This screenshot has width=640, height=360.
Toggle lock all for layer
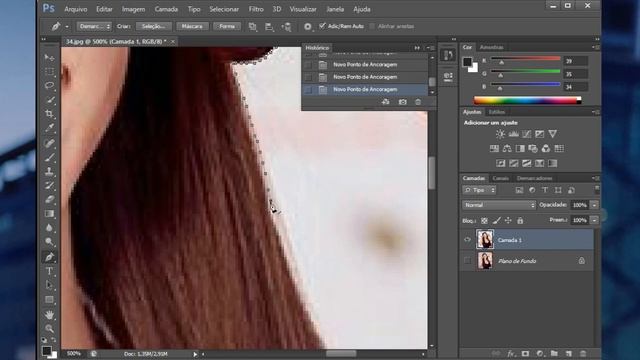pyautogui.click(x=520, y=220)
